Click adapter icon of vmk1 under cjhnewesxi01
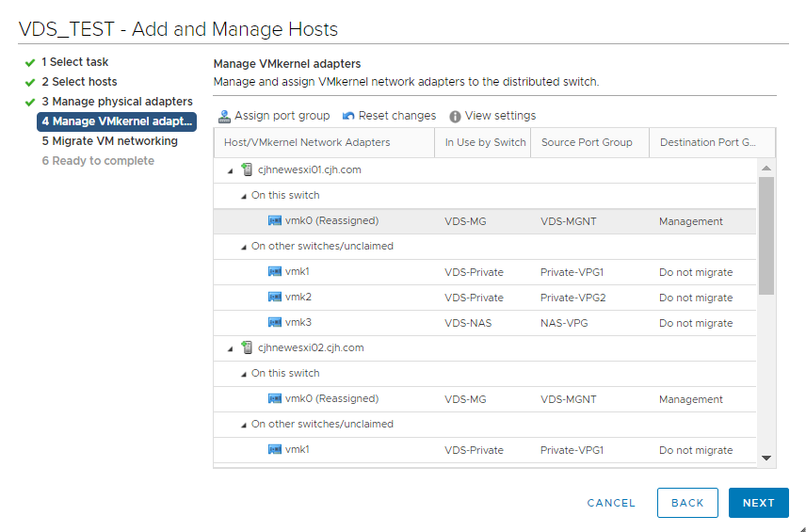 pyautogui.click(x=275, y=271)
